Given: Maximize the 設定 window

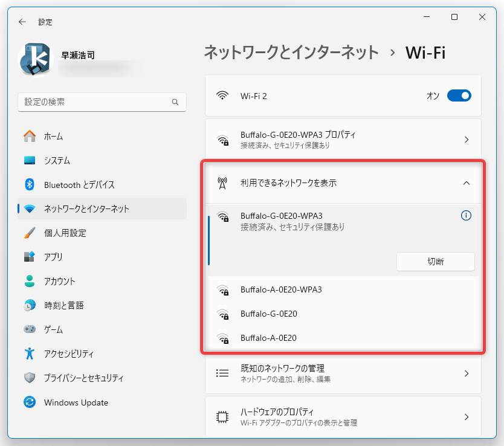Looking at the screenshot, I should point(454,17).
